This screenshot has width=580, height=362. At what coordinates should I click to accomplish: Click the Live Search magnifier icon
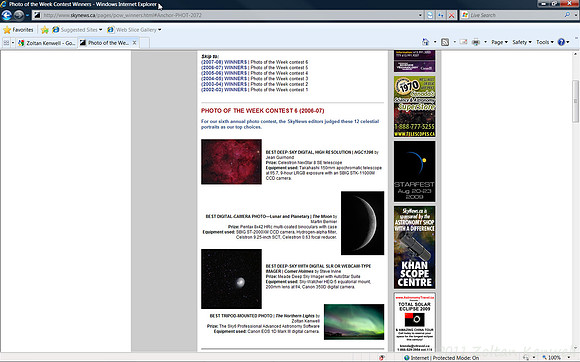click(x=567, y=15)
